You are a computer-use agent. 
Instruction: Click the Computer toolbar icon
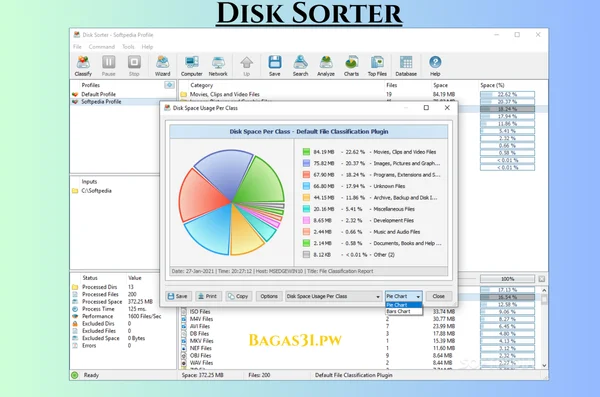[x=191, y=65]
